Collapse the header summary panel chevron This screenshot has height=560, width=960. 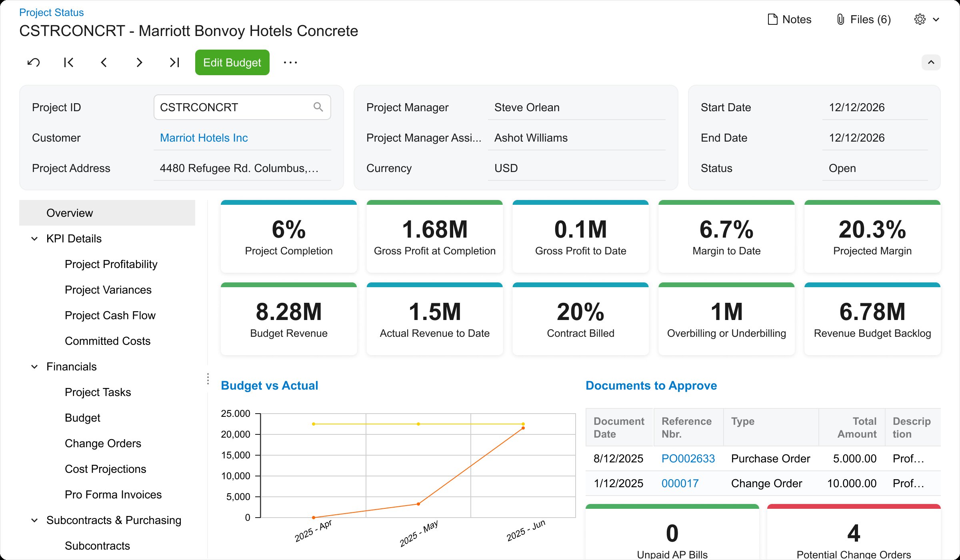931,62
